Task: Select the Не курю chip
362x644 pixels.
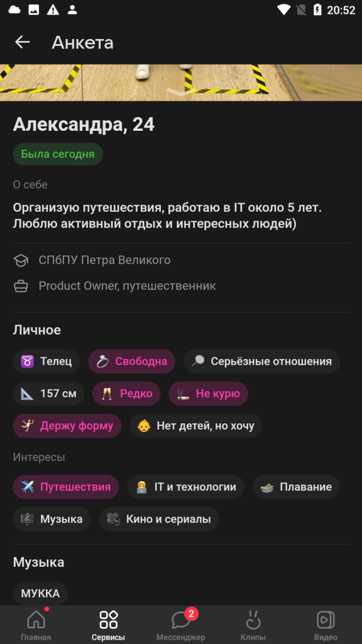Action: pyautogui.click(x=208, y=394)
